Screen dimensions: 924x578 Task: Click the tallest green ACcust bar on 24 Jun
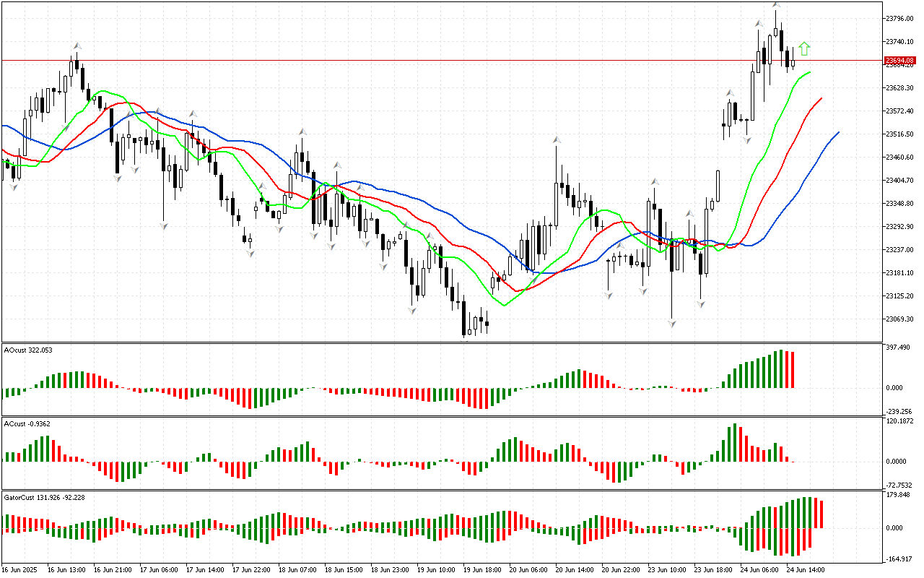[x=735, y=442]
